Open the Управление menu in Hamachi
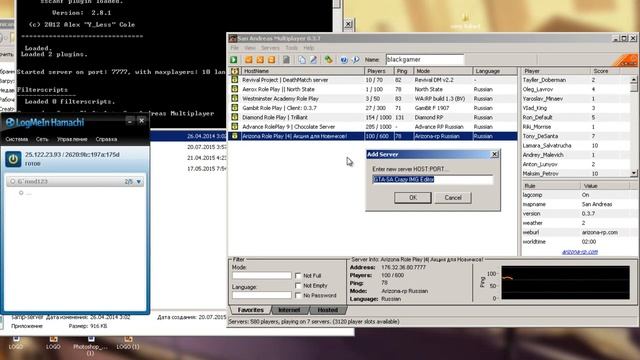The height and width of the screenshot is (360, 640). tap(72, 139)
